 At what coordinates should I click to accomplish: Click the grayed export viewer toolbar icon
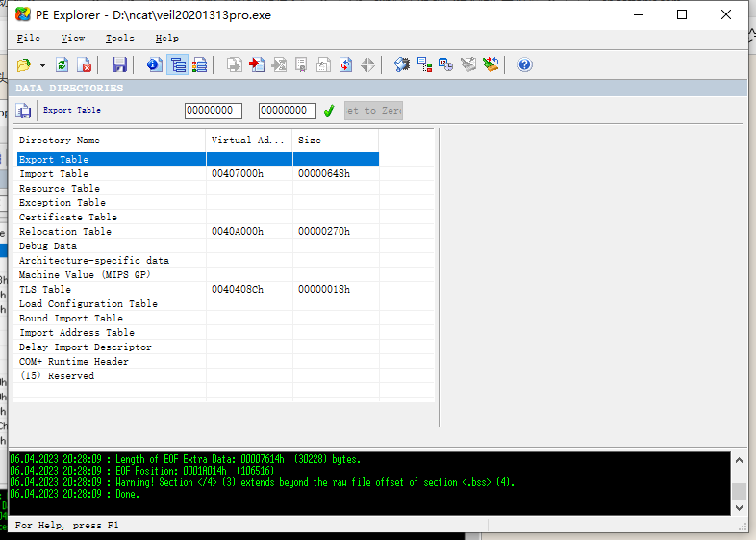235,64
